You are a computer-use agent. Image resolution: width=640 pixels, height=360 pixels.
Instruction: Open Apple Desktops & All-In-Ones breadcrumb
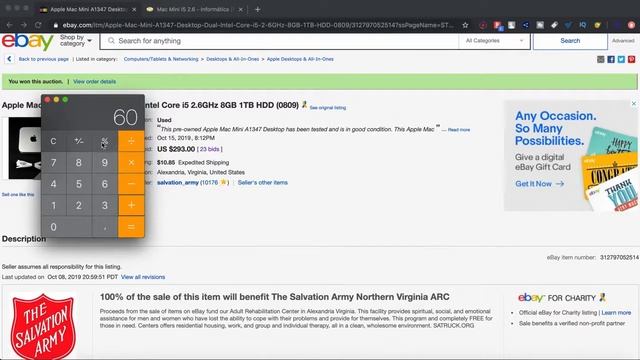click(x=300, y=59)
